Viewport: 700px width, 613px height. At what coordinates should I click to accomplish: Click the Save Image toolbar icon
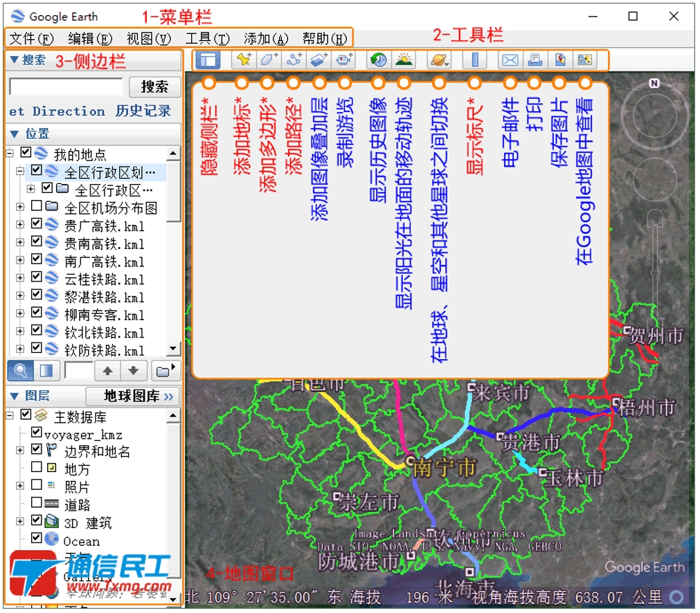click(x=560, y=60)
